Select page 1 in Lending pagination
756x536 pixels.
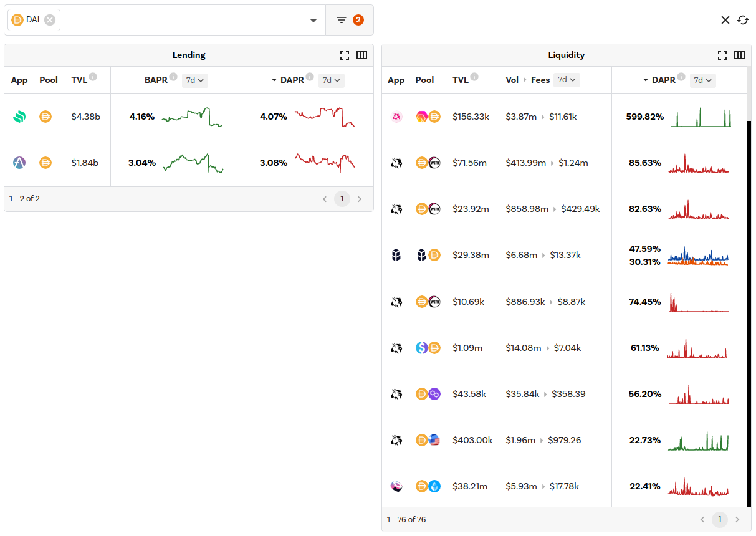(342, 199)
